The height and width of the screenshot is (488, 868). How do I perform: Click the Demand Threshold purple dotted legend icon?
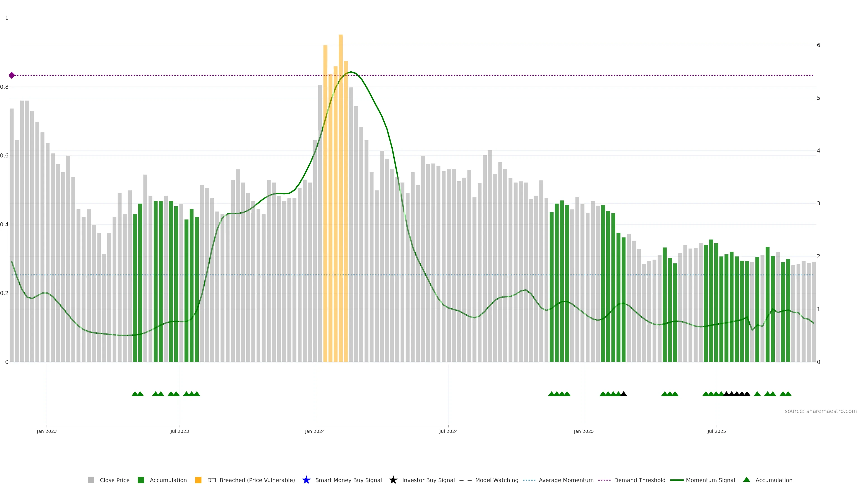tap(604, 480)
